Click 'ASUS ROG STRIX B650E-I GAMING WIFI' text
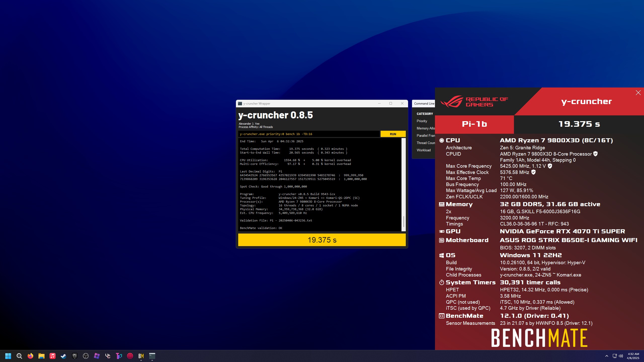The height and width of the screenshot is (362, 644). coord(569,240)
